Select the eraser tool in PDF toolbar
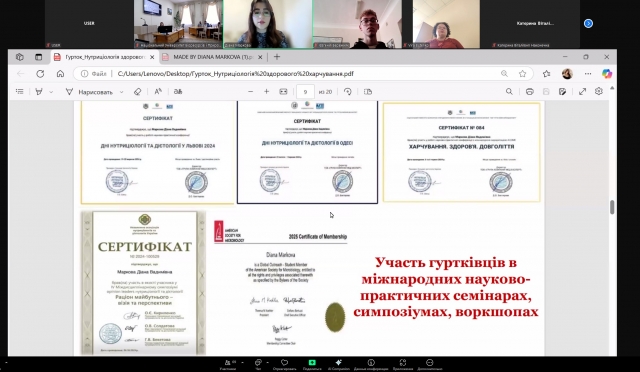 tap(138, 91)
